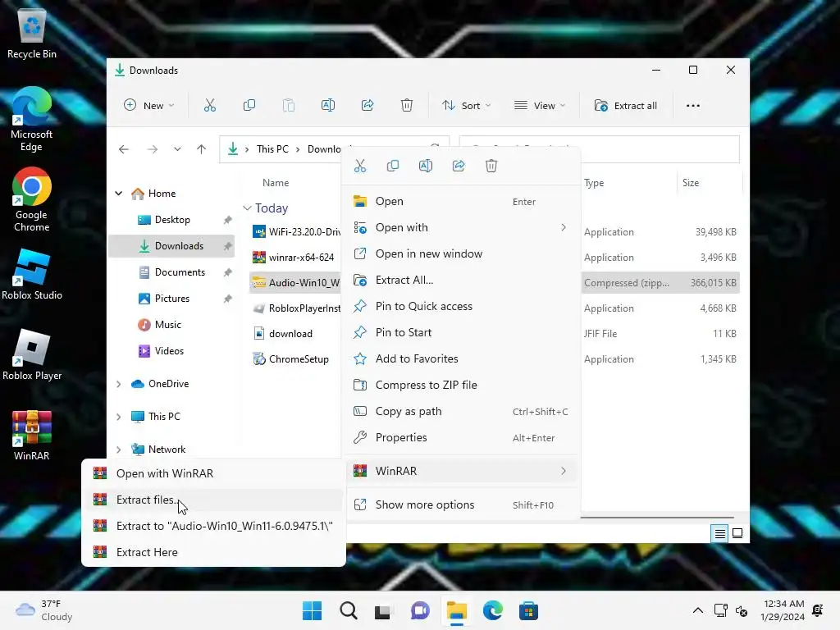Click the Name column header
Image resolution: width=840 pixels, height=630 pixels.
(x=276, y=183)
